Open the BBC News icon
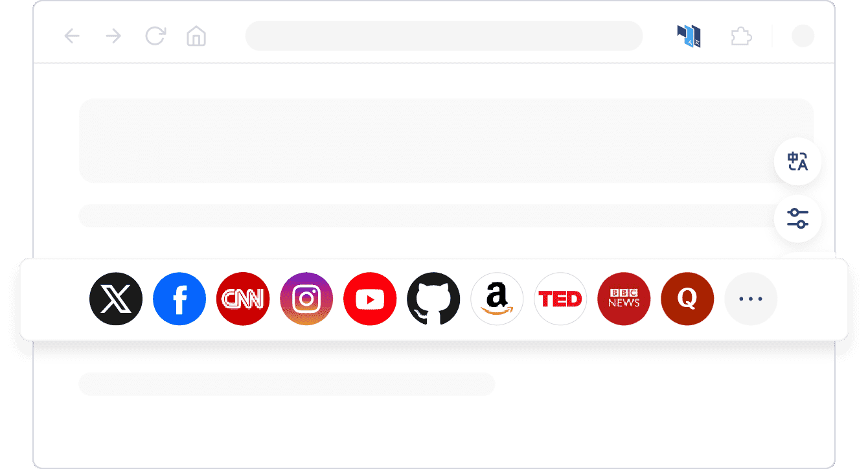868x469 pixels. click(624, 299)
